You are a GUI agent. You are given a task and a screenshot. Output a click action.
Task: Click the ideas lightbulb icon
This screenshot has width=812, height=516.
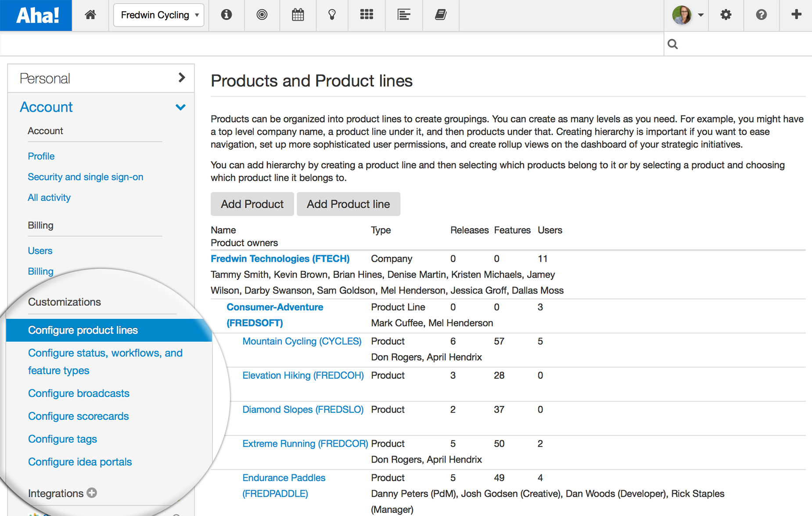[x=332, y=14]
